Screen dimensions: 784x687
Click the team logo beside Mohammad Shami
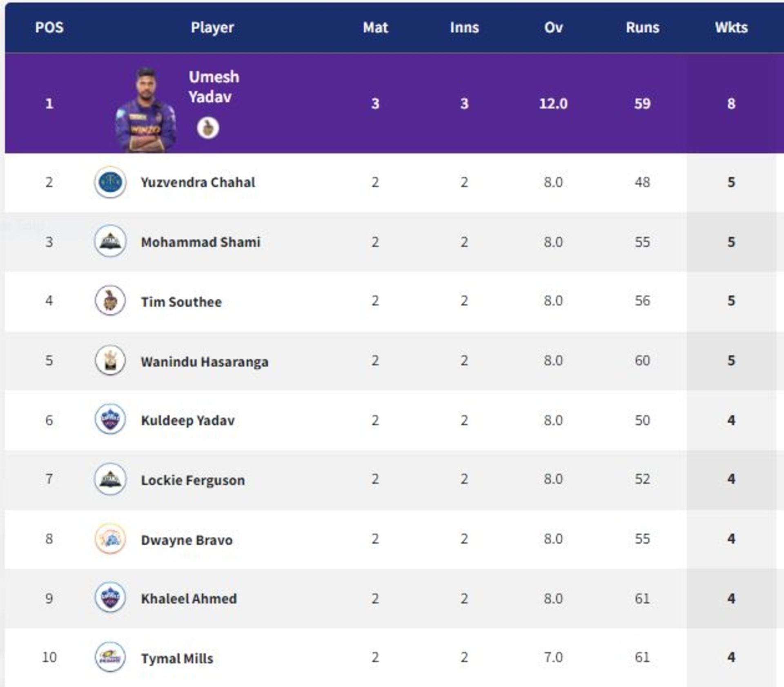[110, 242]
